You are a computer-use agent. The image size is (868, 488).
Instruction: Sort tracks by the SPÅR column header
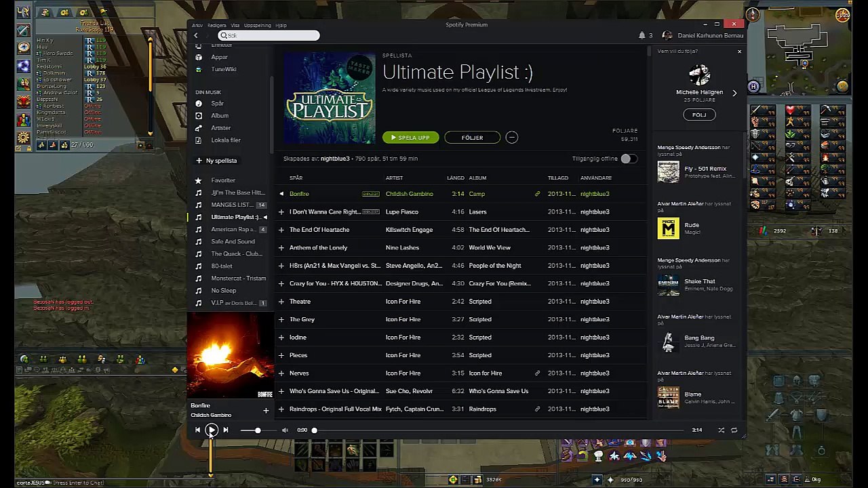[x=296, y=178]
